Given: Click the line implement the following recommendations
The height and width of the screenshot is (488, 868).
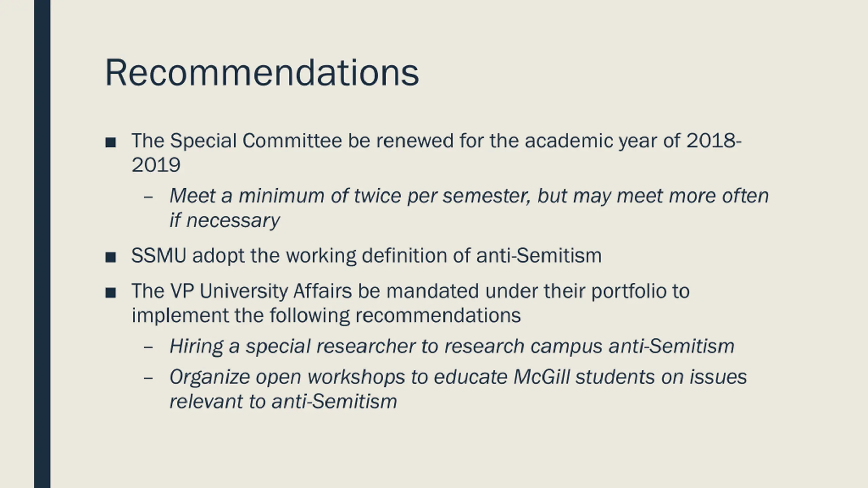Looking at the screenshot, I should click(326, 316).
